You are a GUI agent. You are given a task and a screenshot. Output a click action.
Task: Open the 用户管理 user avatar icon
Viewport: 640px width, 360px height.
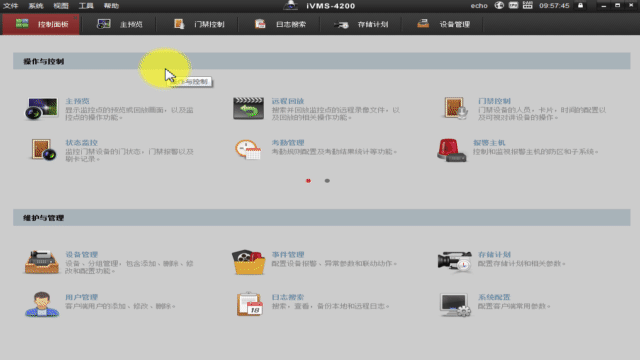click(x=42, y=304)
